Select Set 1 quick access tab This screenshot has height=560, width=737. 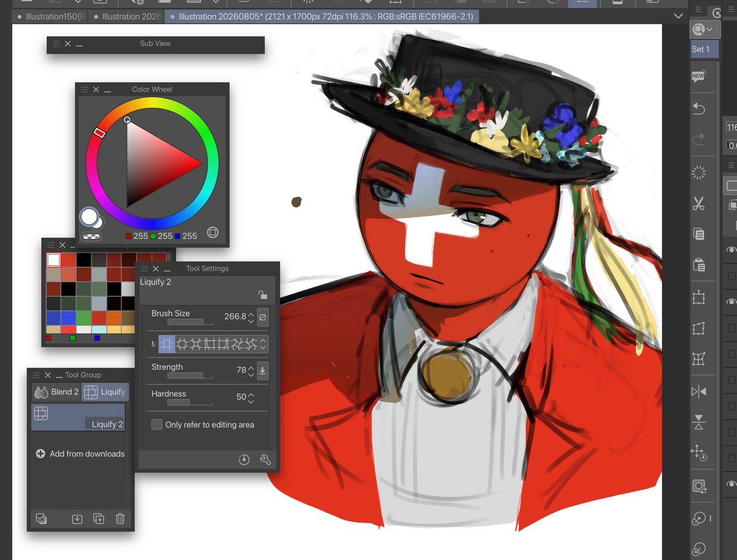[704, 49]
